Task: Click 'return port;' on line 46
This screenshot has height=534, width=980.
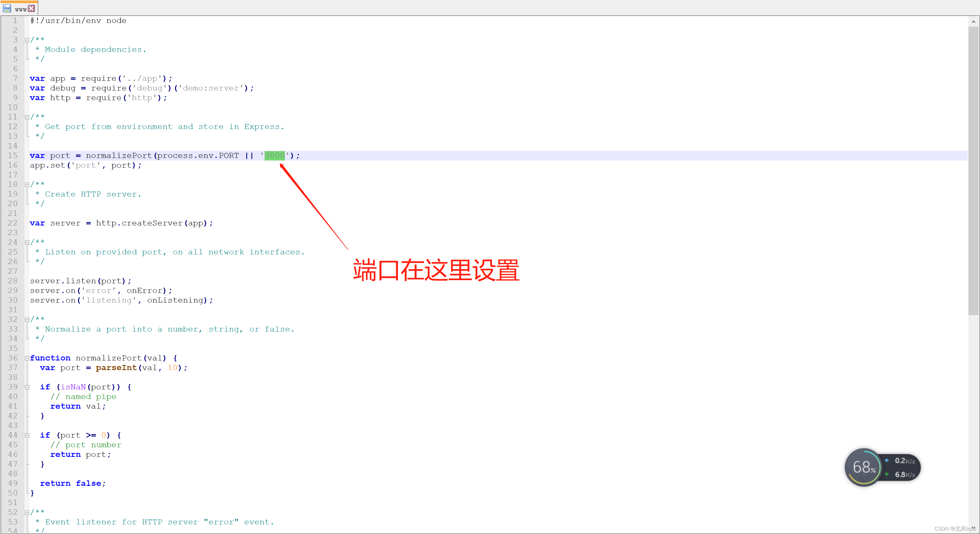Action: [81, 455]
